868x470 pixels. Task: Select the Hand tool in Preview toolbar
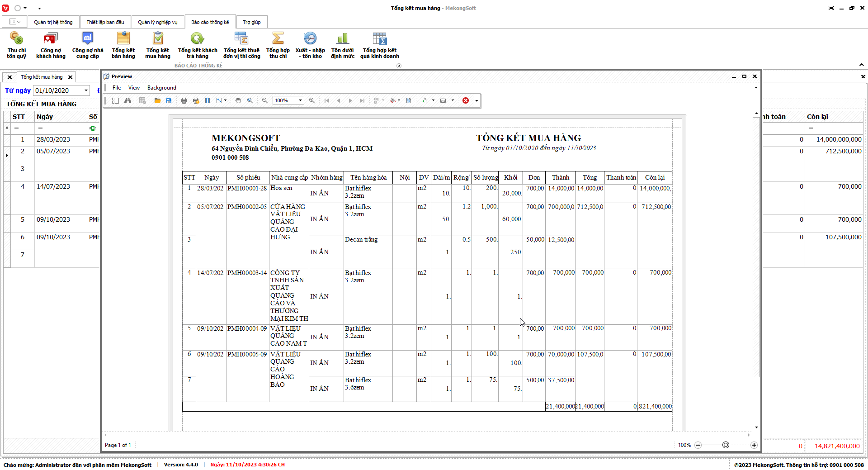[238, 100]
